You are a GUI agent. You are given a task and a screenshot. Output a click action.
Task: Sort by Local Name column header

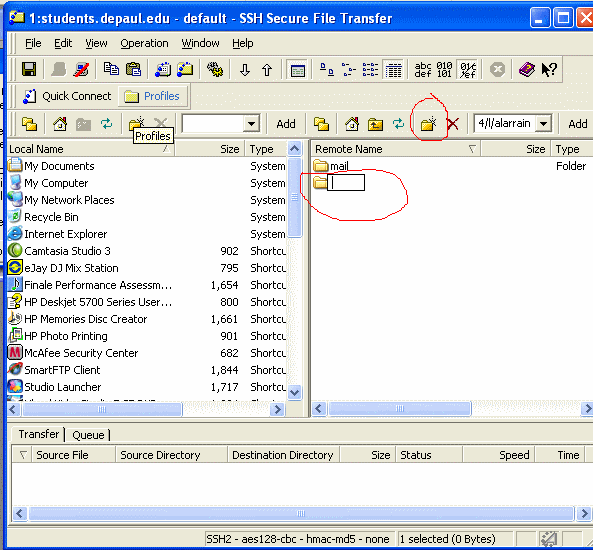coord(90,149)
